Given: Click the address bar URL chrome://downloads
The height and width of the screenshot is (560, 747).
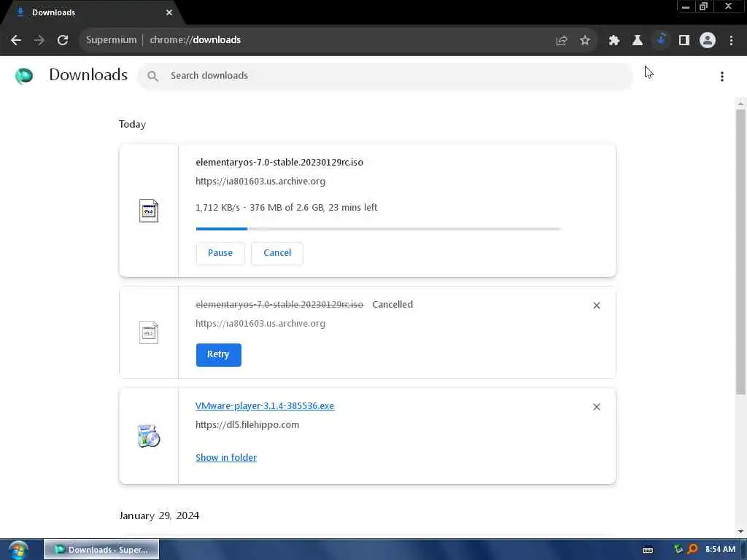Looking at the screenshot, I should click(196, 40).
